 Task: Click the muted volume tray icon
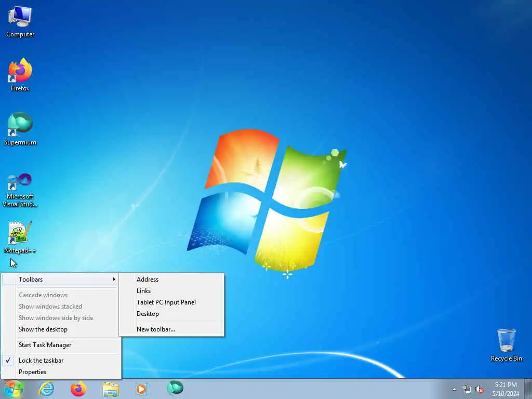tap(480, 390)
